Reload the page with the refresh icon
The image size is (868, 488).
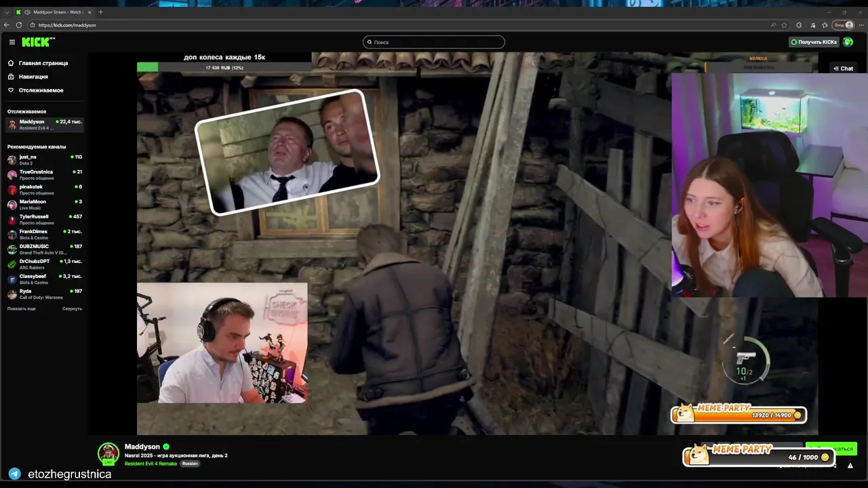(x=19, y=25)
